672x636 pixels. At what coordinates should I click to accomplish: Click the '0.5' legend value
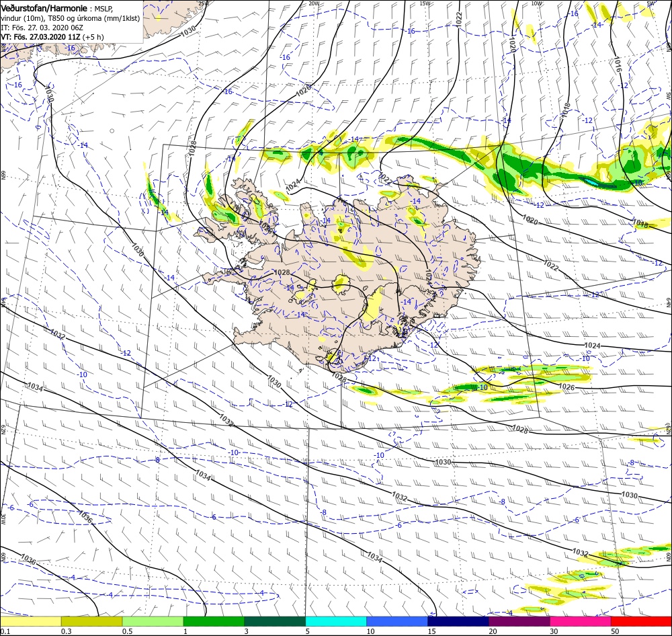coord(127,631)
